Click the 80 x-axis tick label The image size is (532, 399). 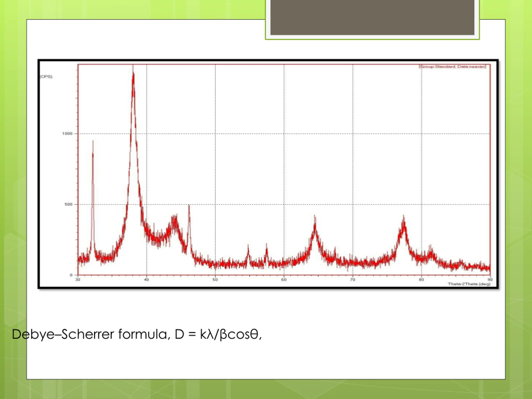click(421, 280)
